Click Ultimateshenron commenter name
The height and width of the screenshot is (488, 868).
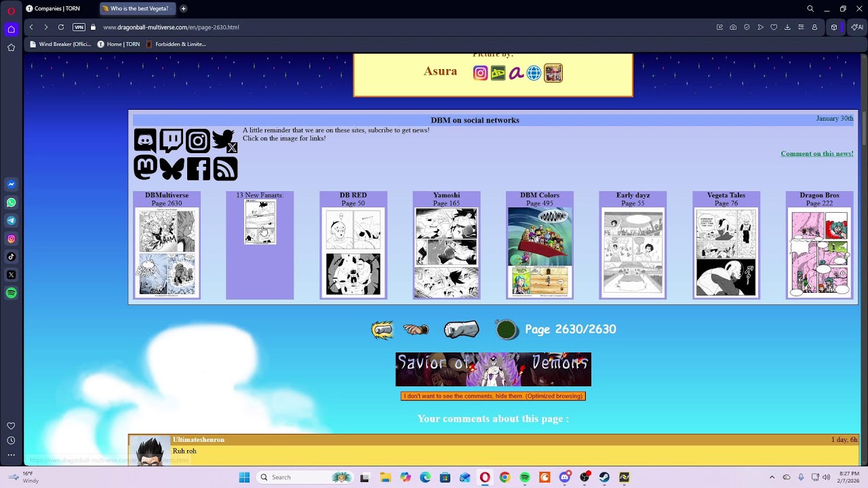point(199,440)
